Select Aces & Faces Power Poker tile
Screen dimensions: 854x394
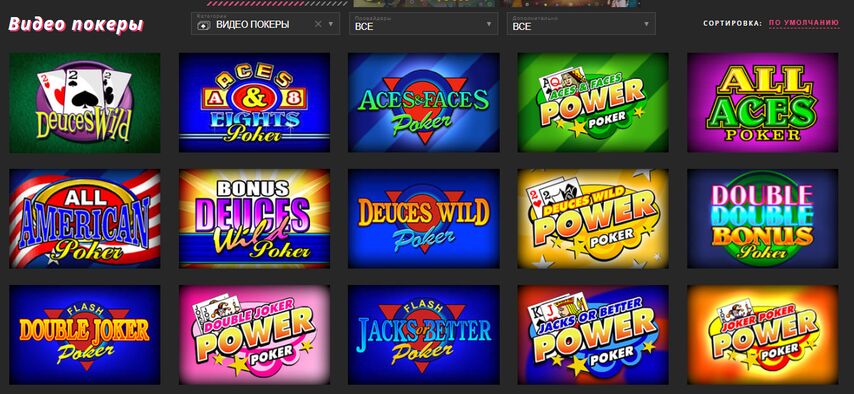[593, 102]
